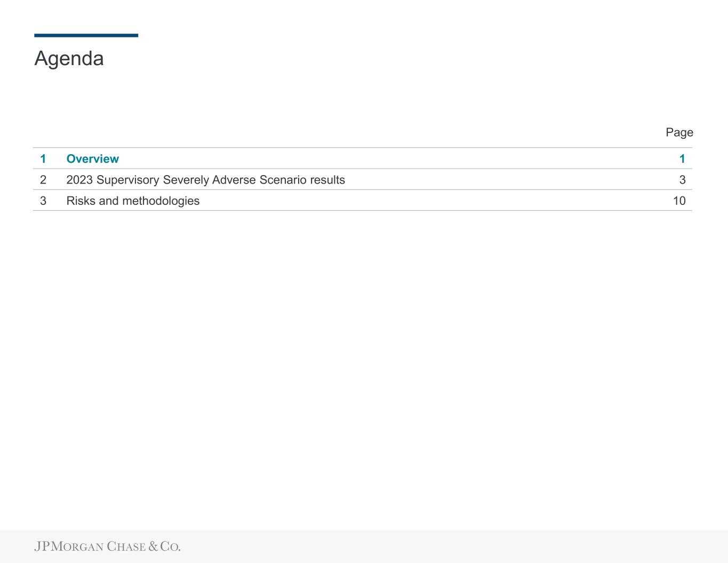Click the word "Supervisory" in entry two

pos(128,180)
